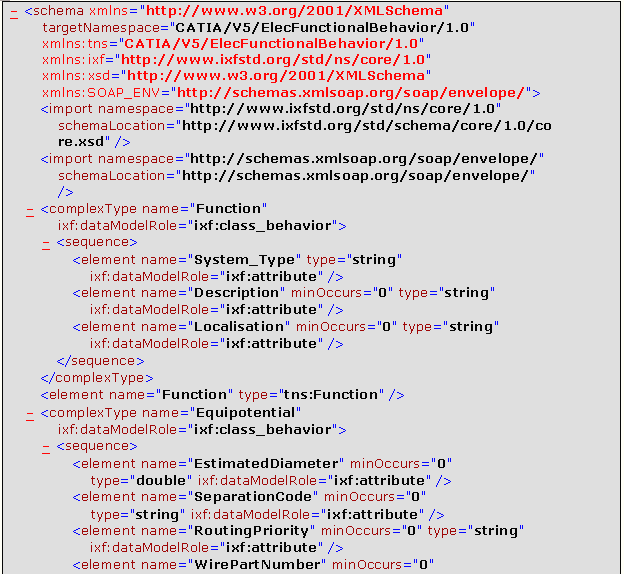624x574 pixels.
Task: Click the Description element name
Action: click(x=236, y=293)
